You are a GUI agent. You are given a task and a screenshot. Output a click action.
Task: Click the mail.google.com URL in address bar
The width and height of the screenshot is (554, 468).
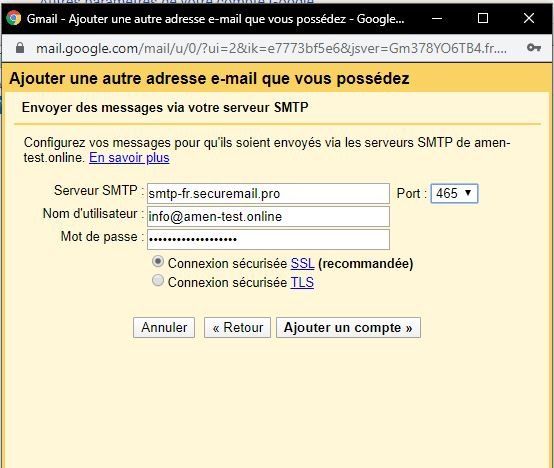point(271,48)
